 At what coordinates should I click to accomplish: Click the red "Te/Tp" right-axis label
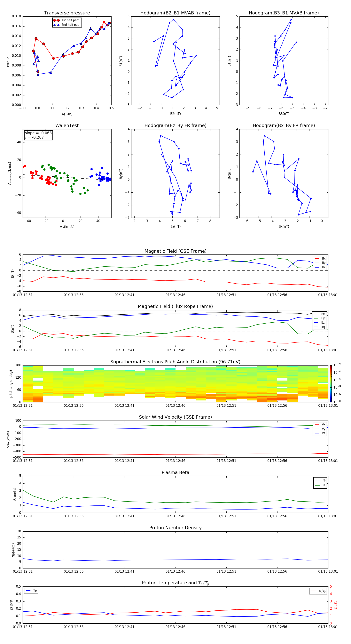click(x=336, y=605)
